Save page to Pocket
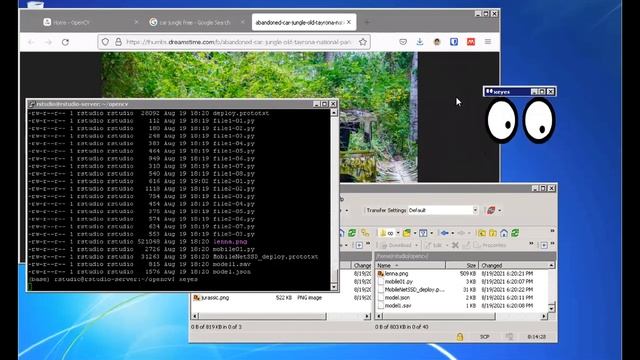This screenshot has width=640, height=360. (x=403, y=42)
